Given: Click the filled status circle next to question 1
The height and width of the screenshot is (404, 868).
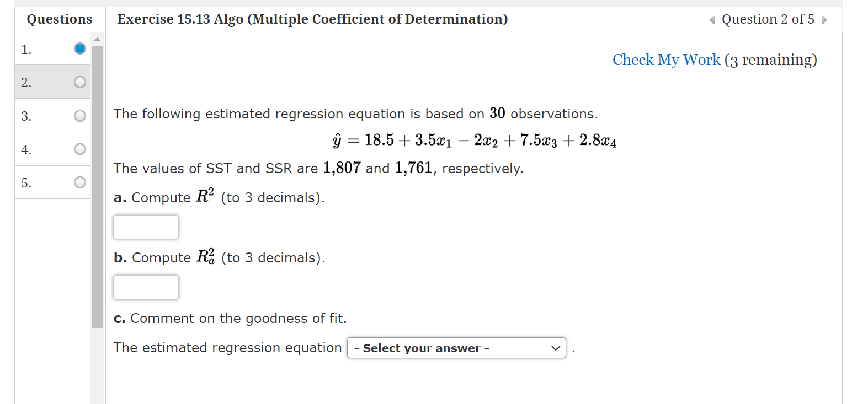Looking at the screenshot, I should [x=79, y=49].
